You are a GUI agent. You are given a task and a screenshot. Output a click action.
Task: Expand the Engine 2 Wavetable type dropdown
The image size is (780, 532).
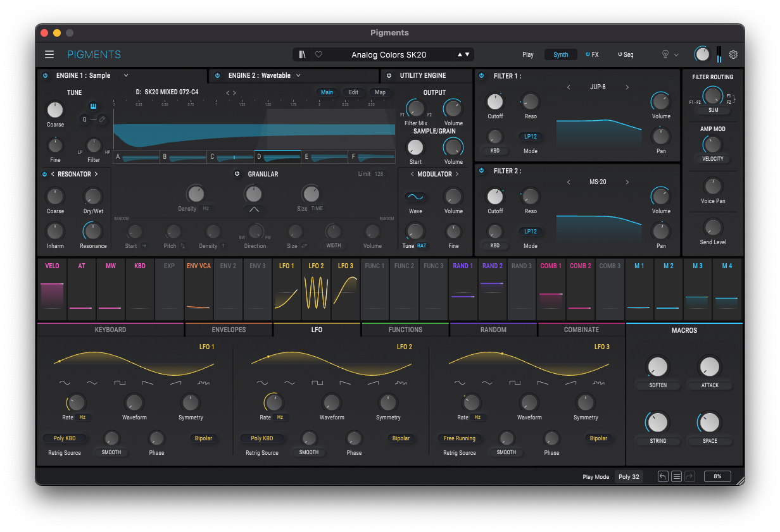point(298,75)
